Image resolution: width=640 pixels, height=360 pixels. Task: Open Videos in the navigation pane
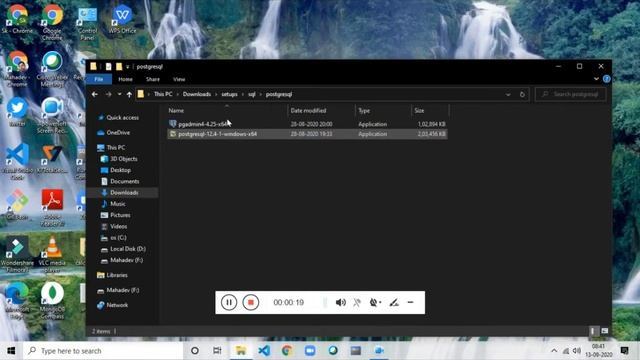pos(118,226)
